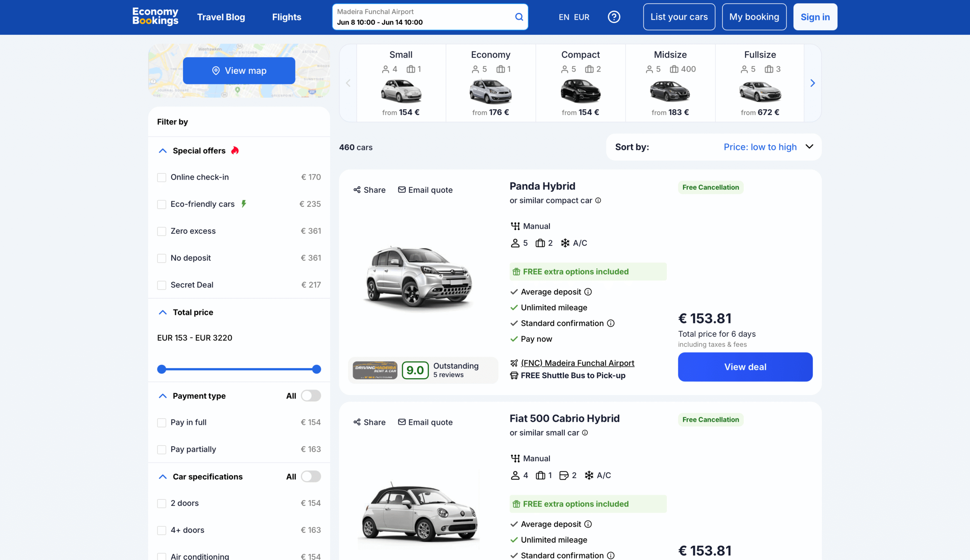Select the Flights menu item
Screen dimensions: 970x560
(286, 17)
